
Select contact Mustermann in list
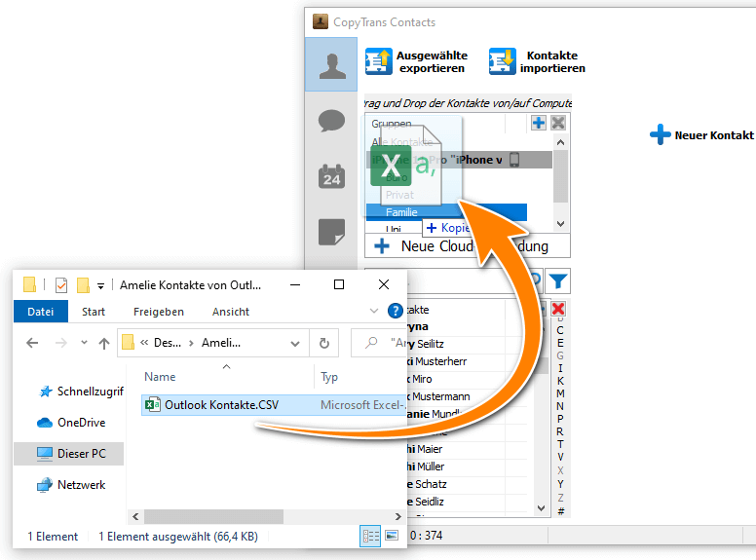(x=467, y=396)
